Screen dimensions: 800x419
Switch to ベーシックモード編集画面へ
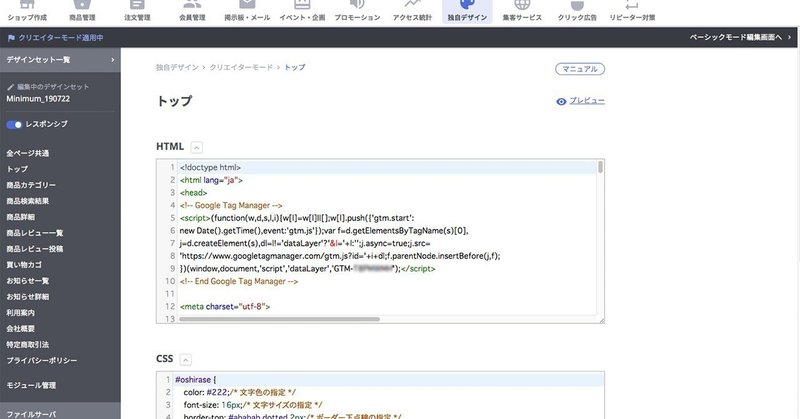pyautogui.click(x=740, y=37)
